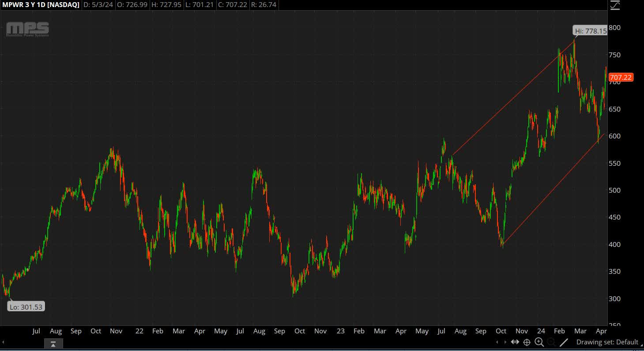Screen dimensions: 644x351
Task: Click the dimmed zoom-out icon
Action: (551, 342)
